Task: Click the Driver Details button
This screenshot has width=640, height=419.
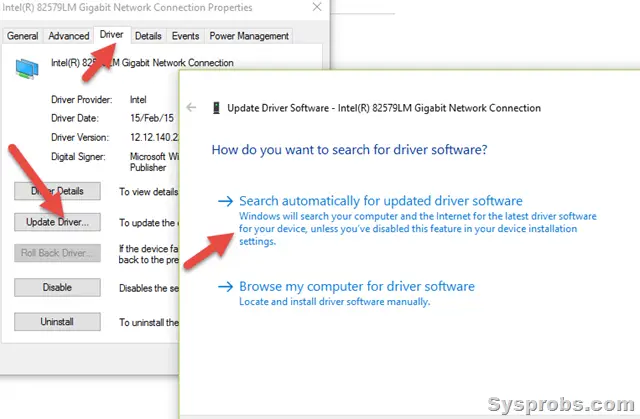Action: 57,191
